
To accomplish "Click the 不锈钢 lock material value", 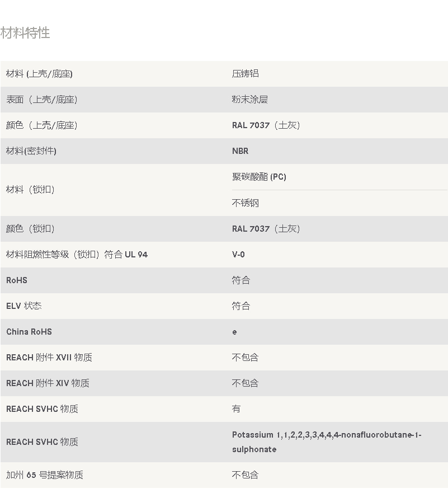I will (x=246, y=203).
